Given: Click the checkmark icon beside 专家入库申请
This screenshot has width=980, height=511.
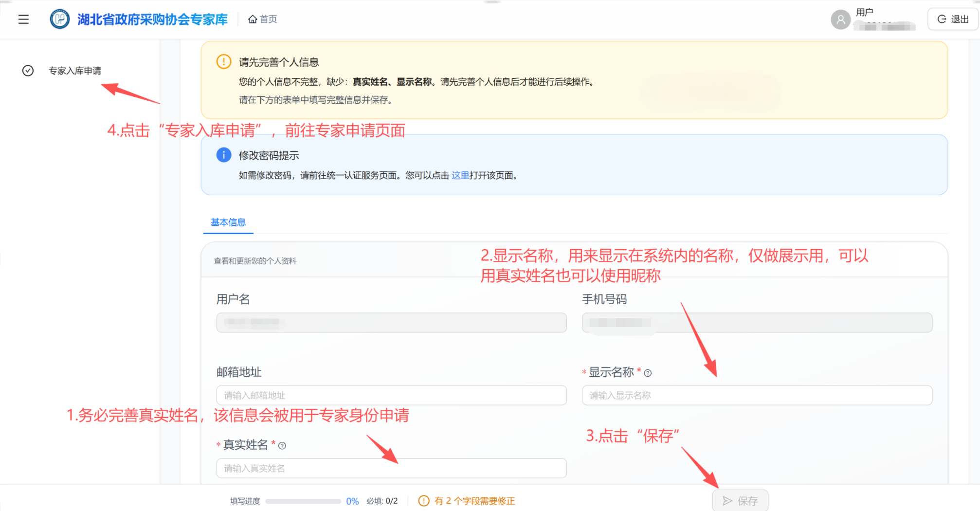Looking at the screenshot, I should 28,71.
